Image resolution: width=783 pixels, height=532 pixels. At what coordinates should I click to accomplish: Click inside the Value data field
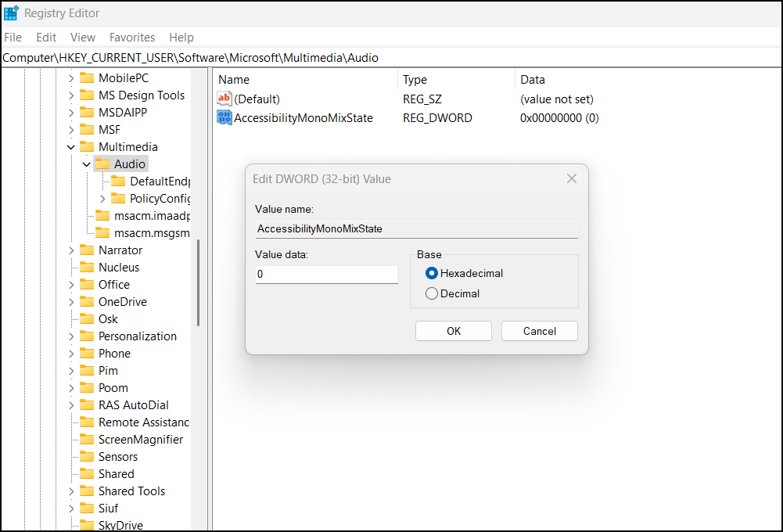click(x=326, y=274)
